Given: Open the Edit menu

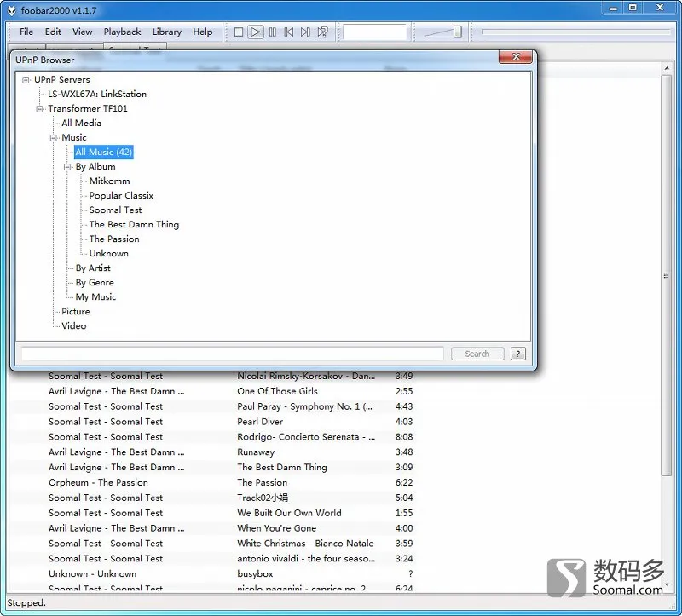Looking at the screenshot, I should tap(53, 32).
